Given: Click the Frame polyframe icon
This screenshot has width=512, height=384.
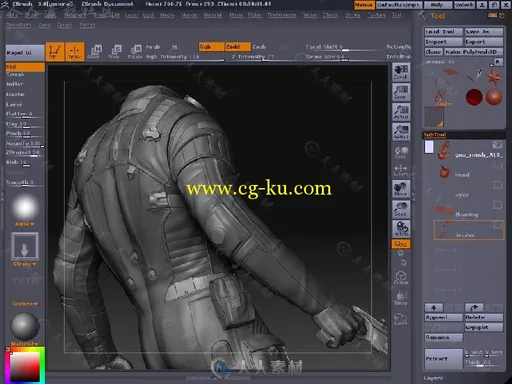Looking at the screenshot, I should 401,277.
